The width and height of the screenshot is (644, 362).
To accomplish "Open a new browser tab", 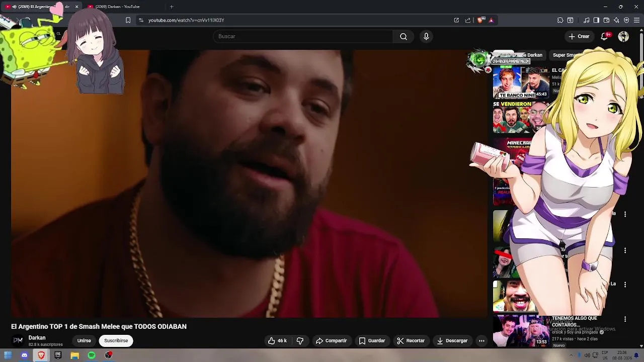I will (x=172, y=7).
